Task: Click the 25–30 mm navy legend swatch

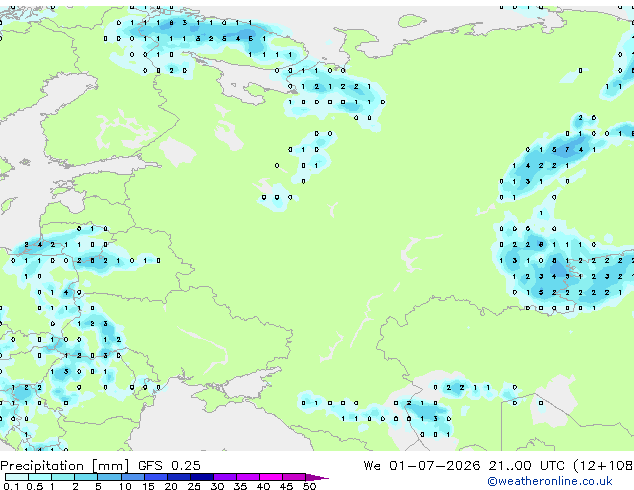Action: [x=202, y=477]
